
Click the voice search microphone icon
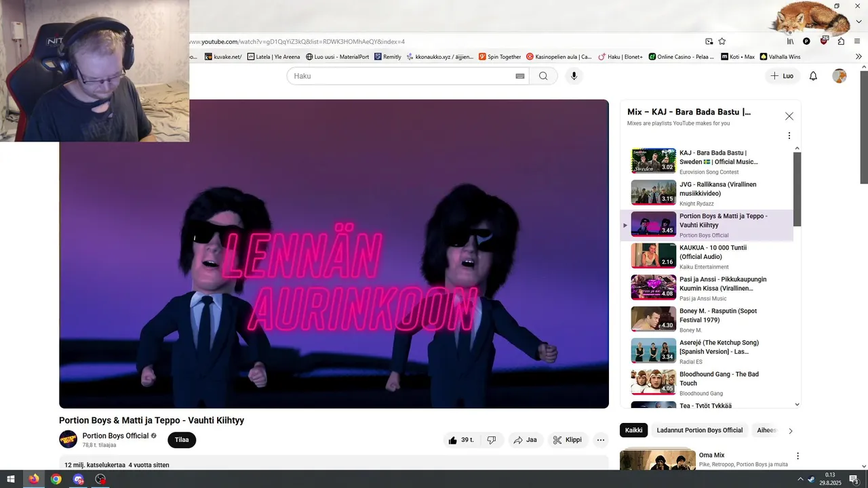tap(574, 76)
